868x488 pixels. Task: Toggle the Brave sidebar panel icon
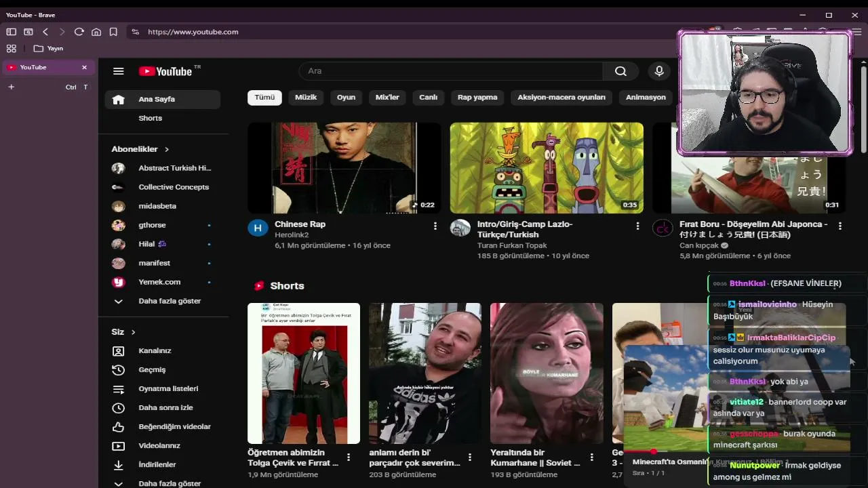tap(11, 32)
